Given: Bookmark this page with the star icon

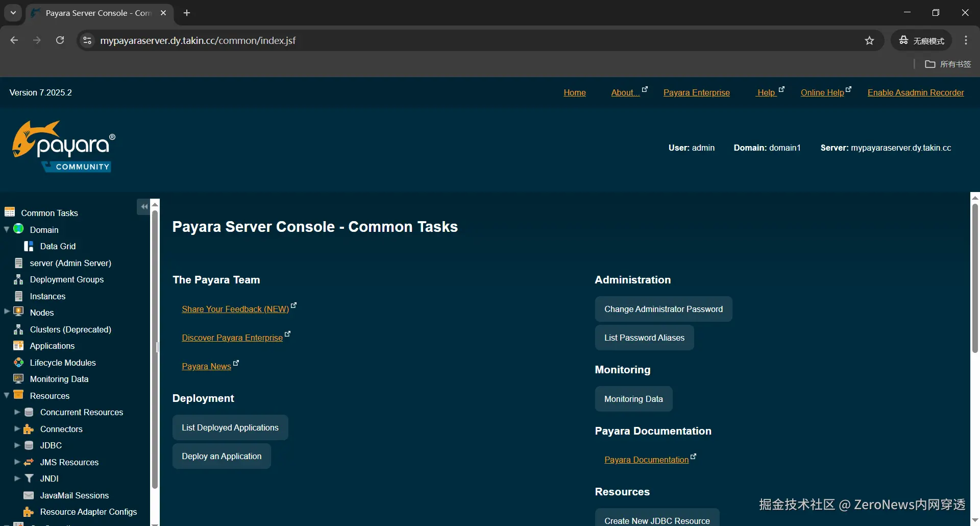Looking at the screenshot, I should coord(870,40).
